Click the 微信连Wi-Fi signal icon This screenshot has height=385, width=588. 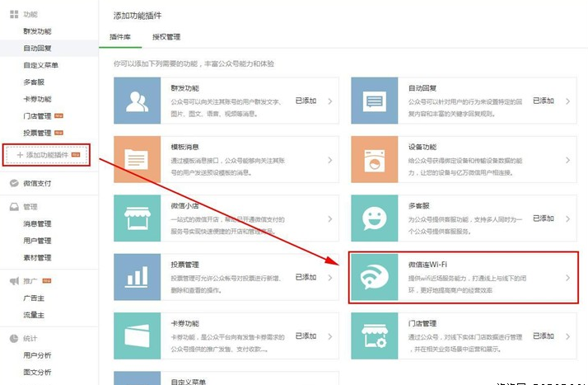click(374, 277)
